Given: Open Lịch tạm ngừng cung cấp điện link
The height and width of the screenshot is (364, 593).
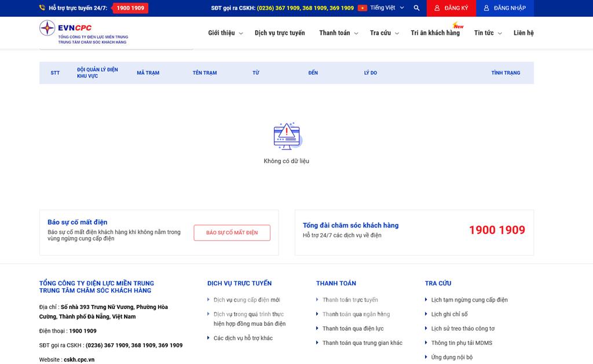Looking at the screenshot, I should [x=469, y=300].
